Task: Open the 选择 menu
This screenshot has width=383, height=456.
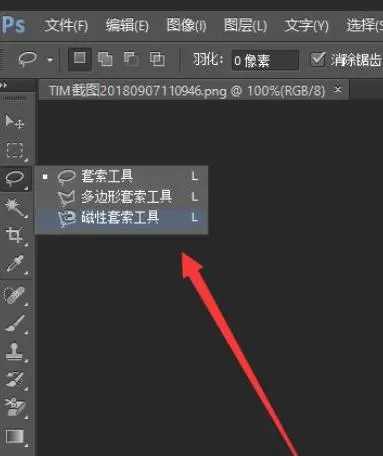Action: (364, 25)
